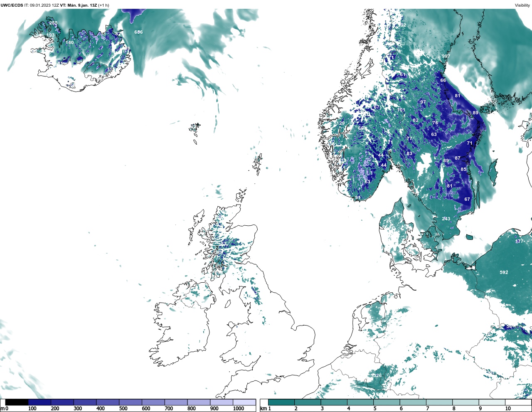Click the 'VT: Mán. 9.jan. 13Z' valid time
Image resolution: width=532 pixels, height=412 pixels.
click(78, 5)
